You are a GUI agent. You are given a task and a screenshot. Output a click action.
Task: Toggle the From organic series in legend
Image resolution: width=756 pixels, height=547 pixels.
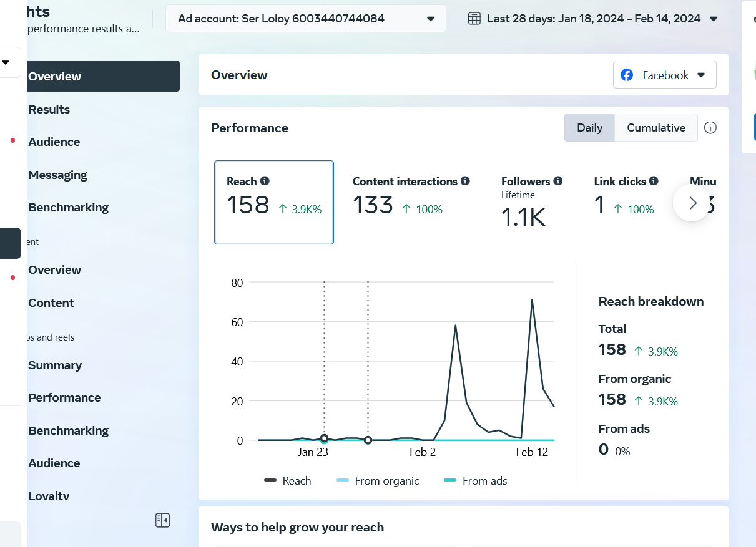(378, 481)
